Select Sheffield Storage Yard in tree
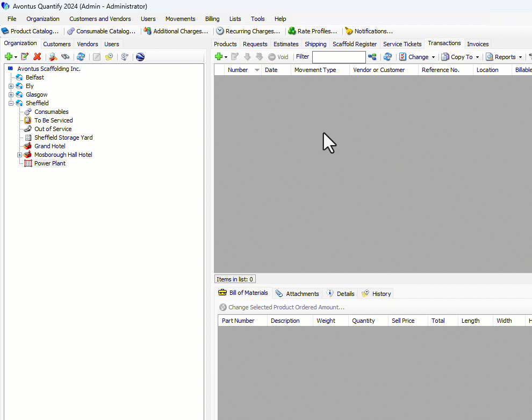Image resolution: width=532 pixels, height=420 pixels. click(x=63, y=137)
